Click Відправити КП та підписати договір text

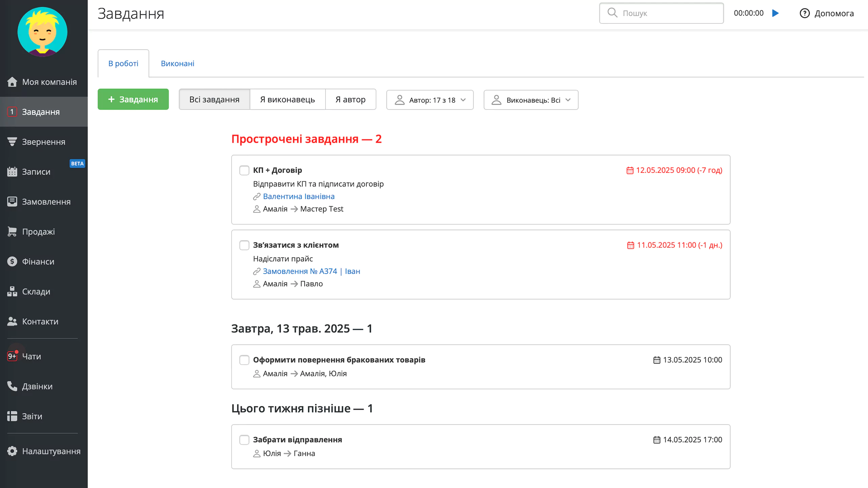(x=318, y=184)
